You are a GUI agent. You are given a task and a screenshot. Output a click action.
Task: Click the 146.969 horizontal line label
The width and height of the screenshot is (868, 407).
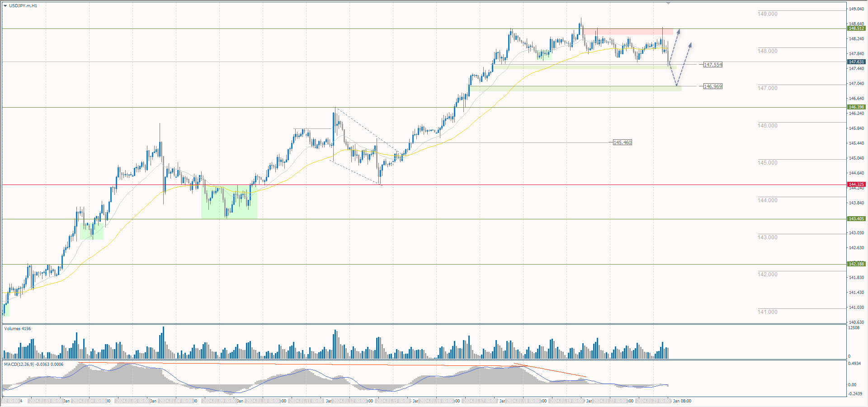tap(713, 86)
